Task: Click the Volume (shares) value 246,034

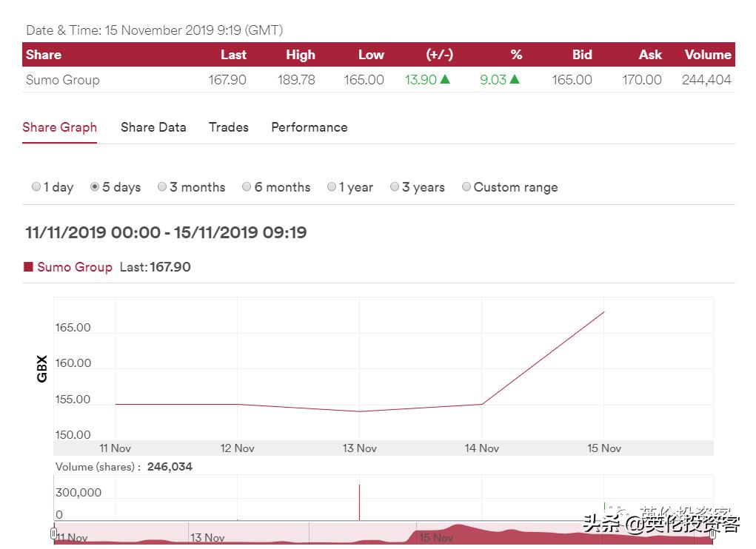Action: click(170, 467)
